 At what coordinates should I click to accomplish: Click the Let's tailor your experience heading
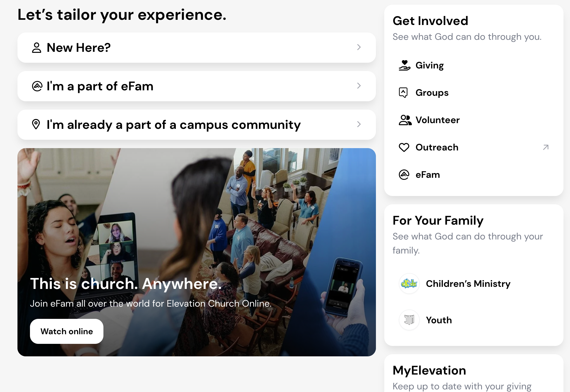click(122, 15)
